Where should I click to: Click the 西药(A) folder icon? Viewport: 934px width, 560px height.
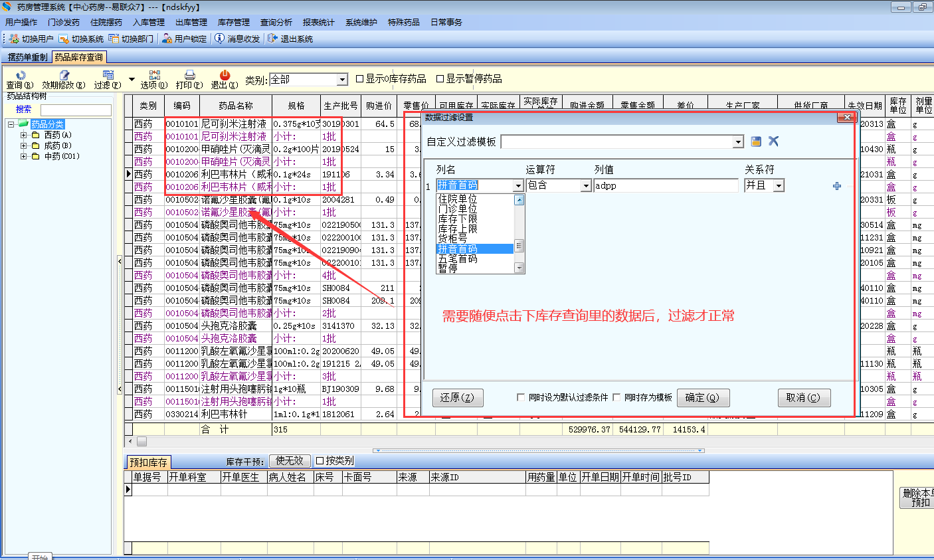(x=36, y=135)
